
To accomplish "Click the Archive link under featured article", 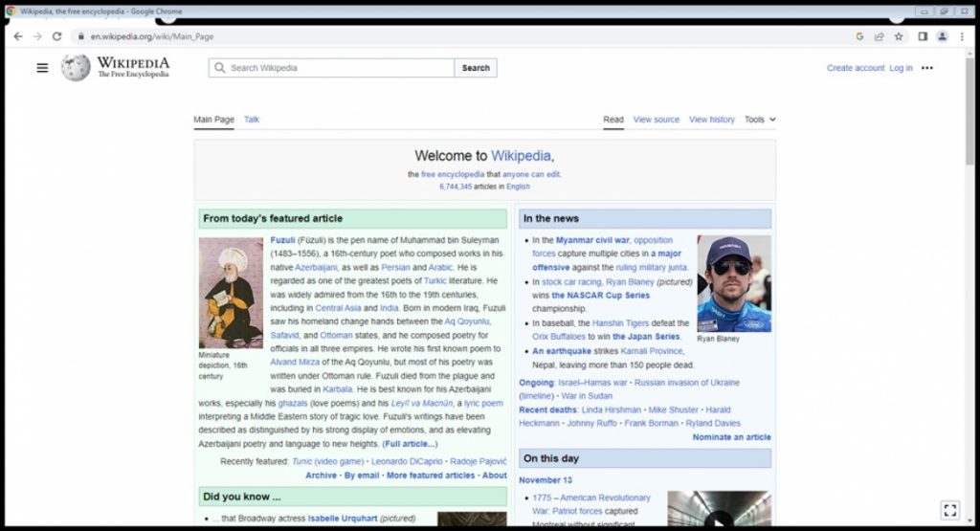I will 321,476.
